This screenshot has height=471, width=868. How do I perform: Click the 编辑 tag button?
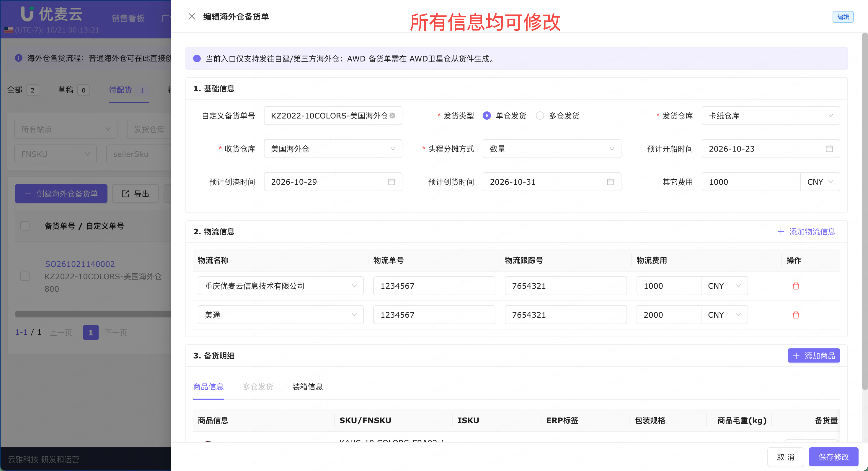[843, 17]
